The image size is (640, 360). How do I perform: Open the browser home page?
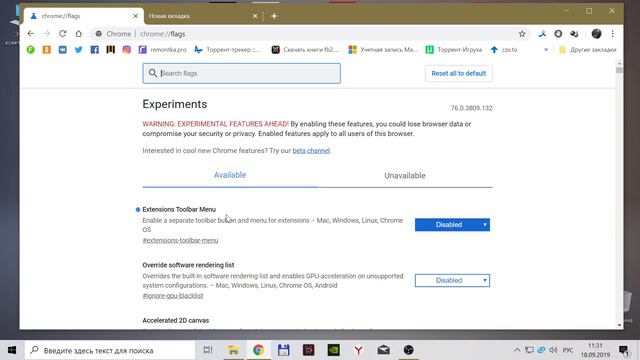[78, 34]
